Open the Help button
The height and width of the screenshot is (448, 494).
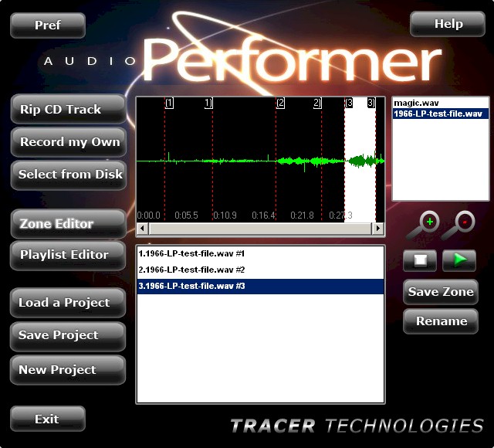448,24
